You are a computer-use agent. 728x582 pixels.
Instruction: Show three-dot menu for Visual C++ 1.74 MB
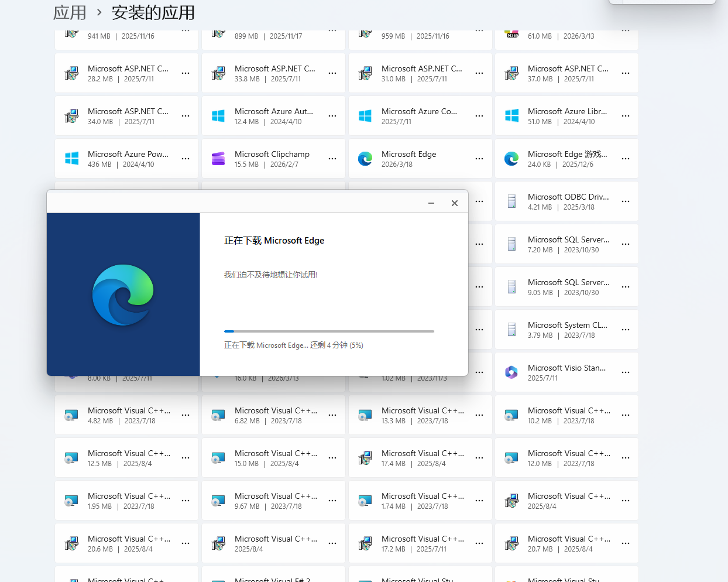[x=479, y=501]
